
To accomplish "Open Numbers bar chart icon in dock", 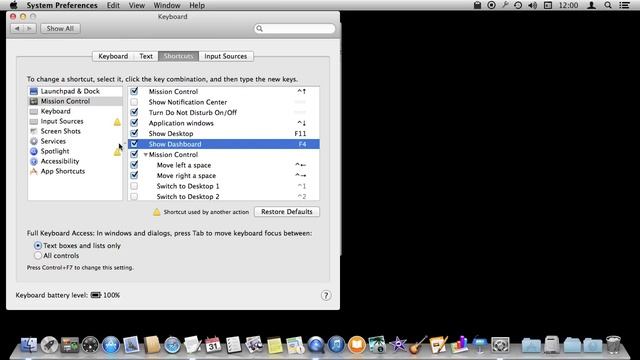I will tap(459, 344).
